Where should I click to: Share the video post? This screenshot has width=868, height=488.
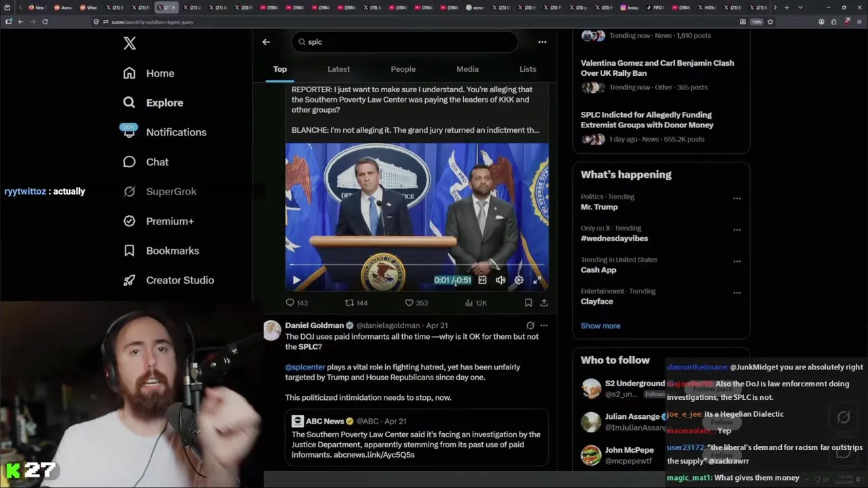(x=544, y=303)
